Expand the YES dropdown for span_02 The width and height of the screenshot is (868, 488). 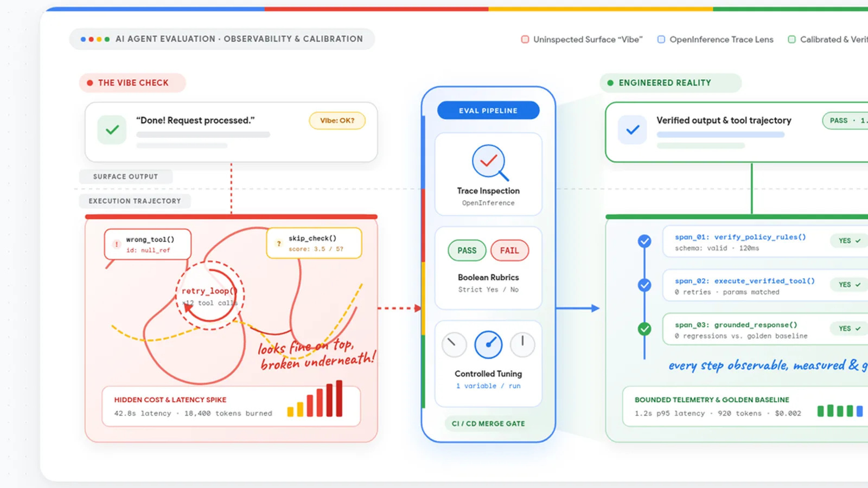point(849,285)
